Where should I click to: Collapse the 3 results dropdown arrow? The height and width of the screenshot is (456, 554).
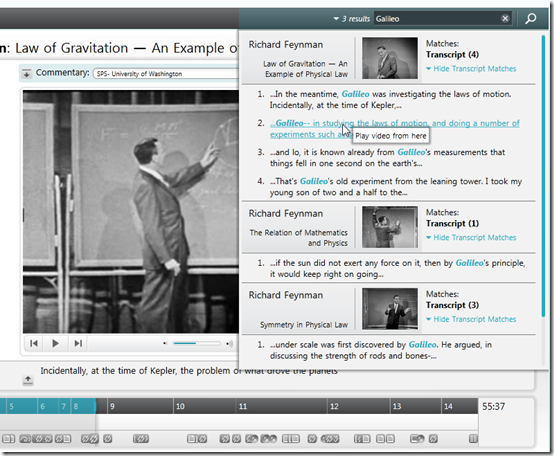click(x=336, y=19)
